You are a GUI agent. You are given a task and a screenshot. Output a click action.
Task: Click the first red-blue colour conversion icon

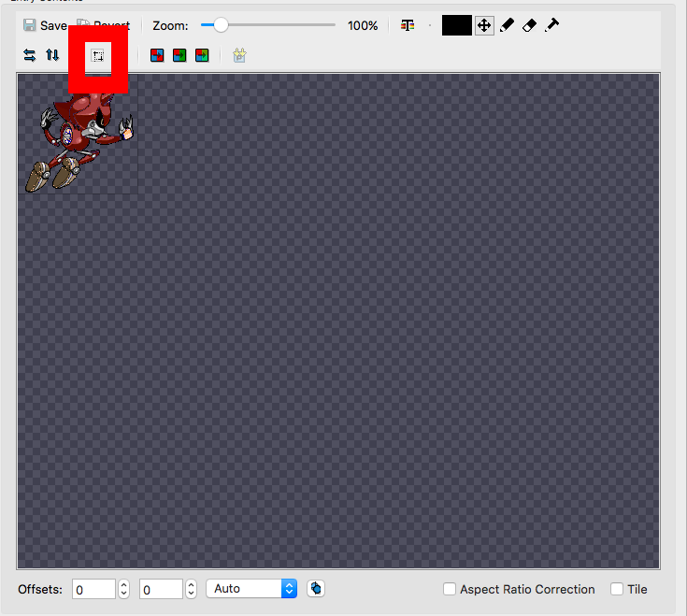point(157,55)
